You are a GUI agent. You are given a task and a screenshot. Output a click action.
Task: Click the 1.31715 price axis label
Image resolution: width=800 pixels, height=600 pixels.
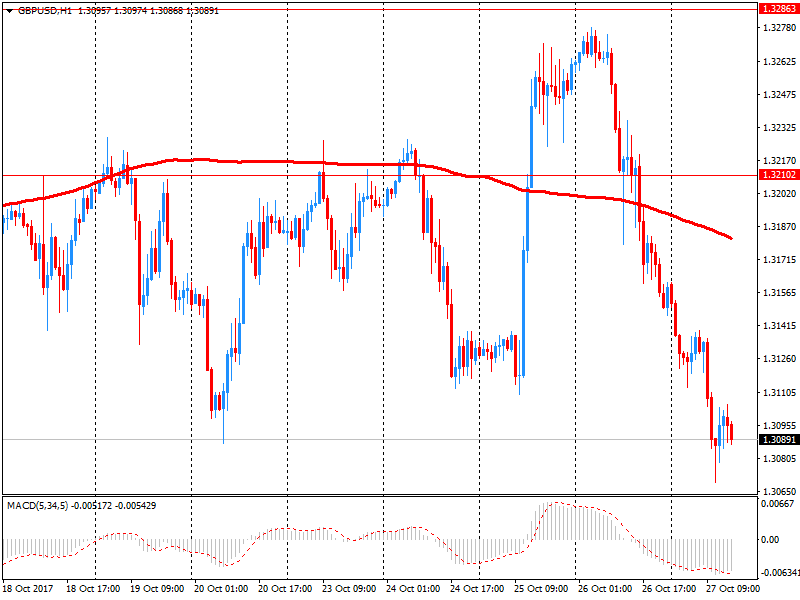(780, 260)
